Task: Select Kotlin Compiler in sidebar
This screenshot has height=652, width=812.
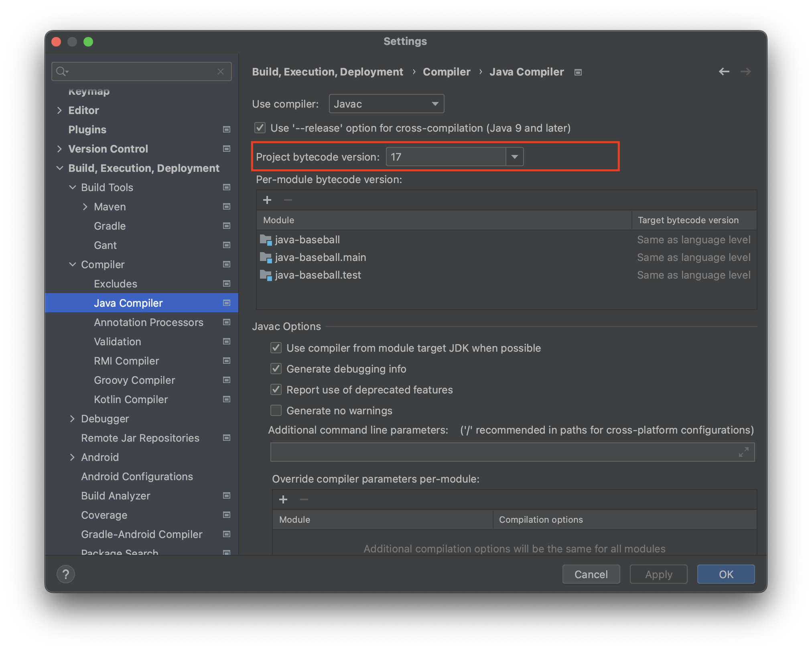Action: click(x=131, y=399)
